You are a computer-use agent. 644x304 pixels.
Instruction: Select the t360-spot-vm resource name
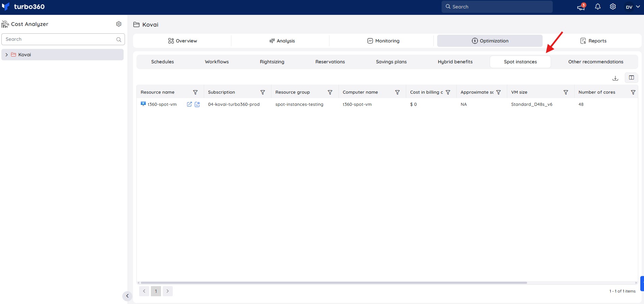pos(162,104)
